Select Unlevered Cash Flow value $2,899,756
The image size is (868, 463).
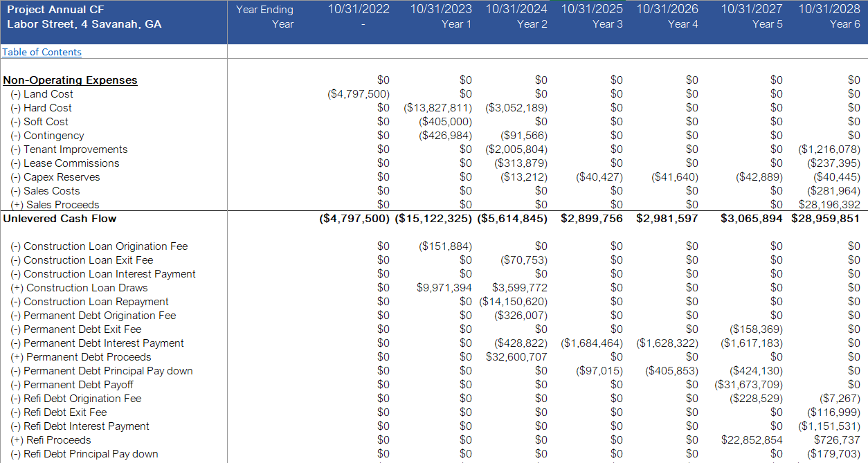[592, 219]
